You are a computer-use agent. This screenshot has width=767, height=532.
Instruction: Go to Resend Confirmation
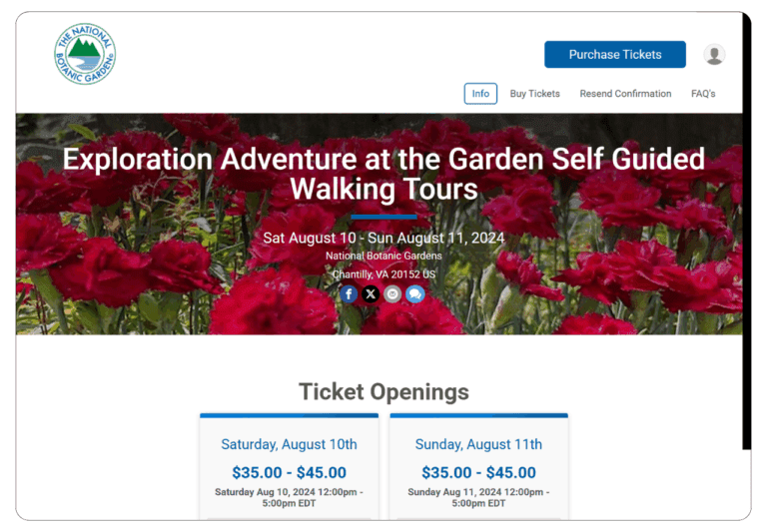625,94
